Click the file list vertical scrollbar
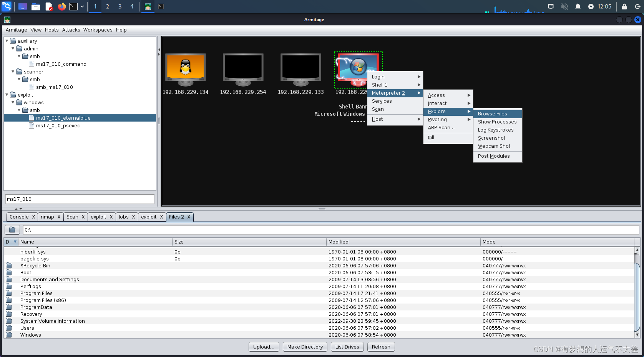Viewport: 644px width, 357px height. point(637,292)
